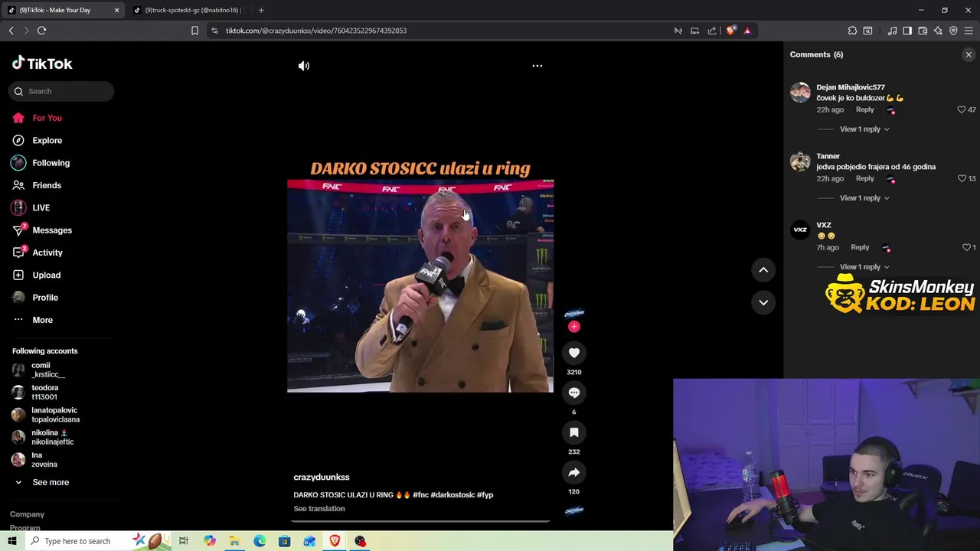Close the TikTok - Make Your Day tab
This screenshot has height=551, width=980.
[116, 10]
